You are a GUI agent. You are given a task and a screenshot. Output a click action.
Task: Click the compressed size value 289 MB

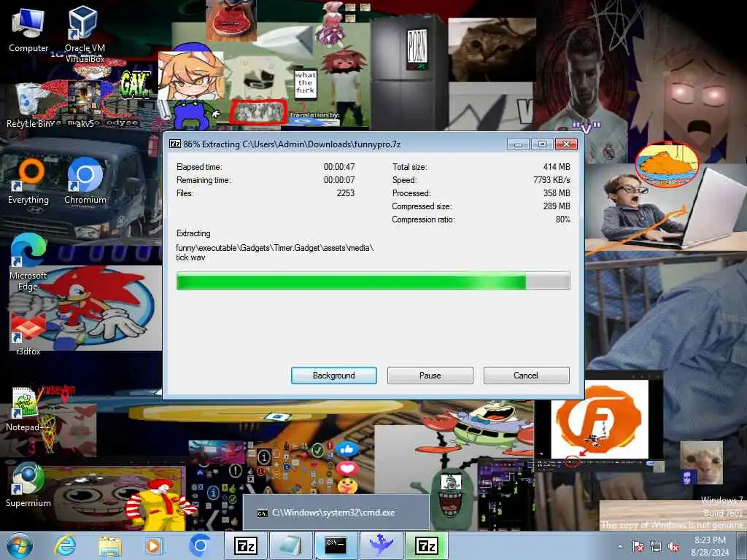557,206
